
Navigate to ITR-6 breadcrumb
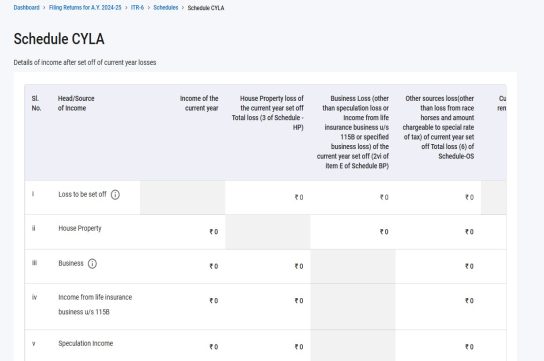coord(137,8)
